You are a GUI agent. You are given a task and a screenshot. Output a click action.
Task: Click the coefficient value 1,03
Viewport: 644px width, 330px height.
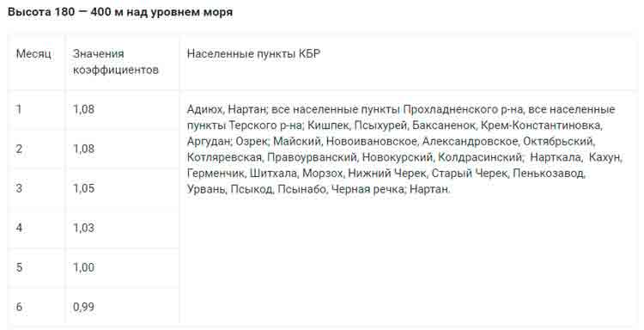84,228
